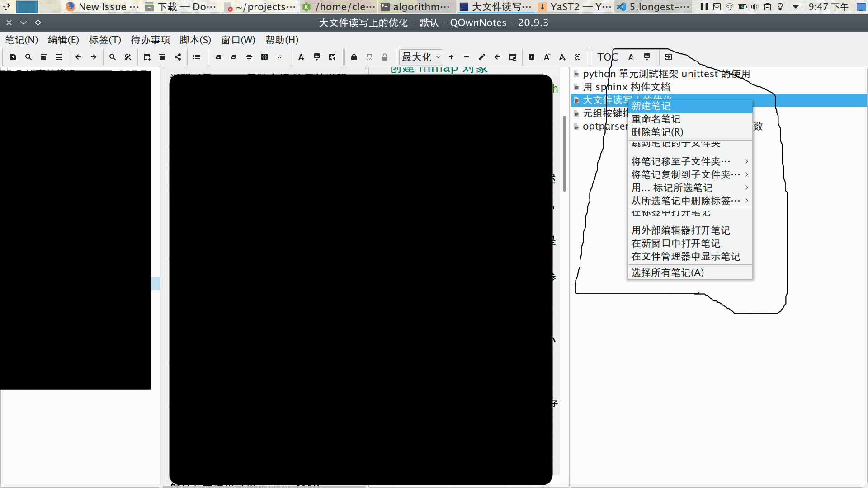This screenshot has height=488, width=868.
Task: Click the plus icon after 最大化 dropdown
Action: (x=451, y=57)
